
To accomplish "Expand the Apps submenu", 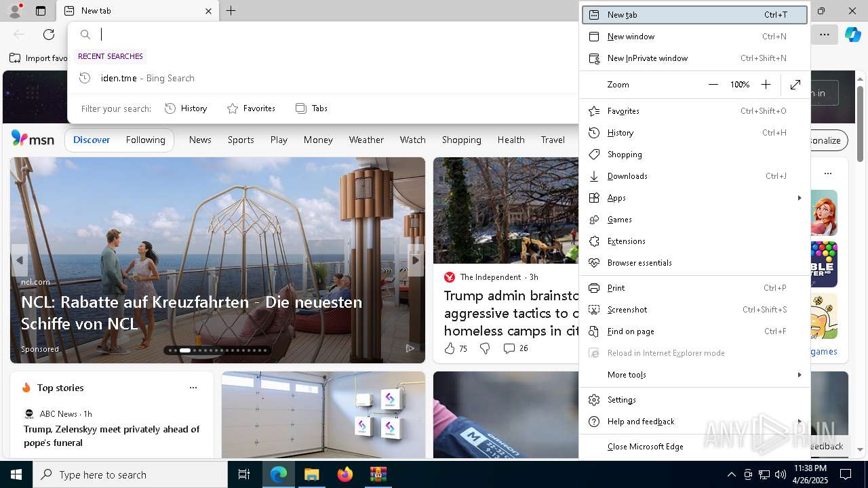I will (695, 198).
